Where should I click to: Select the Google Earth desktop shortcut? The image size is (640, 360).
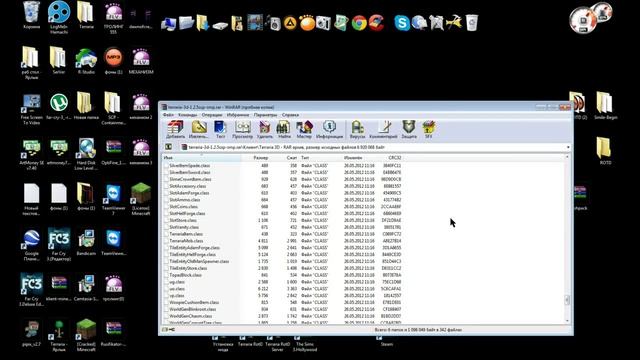coord(31,244)
